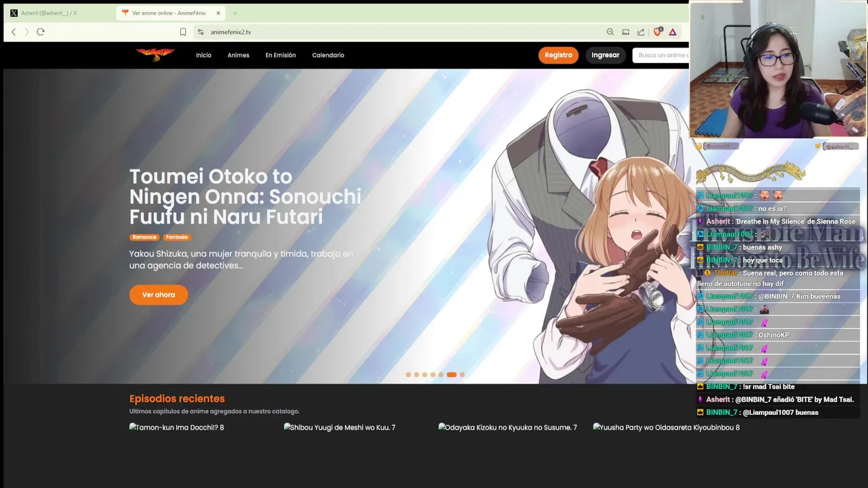Jump to last carousel slide dot
The image size is (868, 488).
(x=462, y=374)
